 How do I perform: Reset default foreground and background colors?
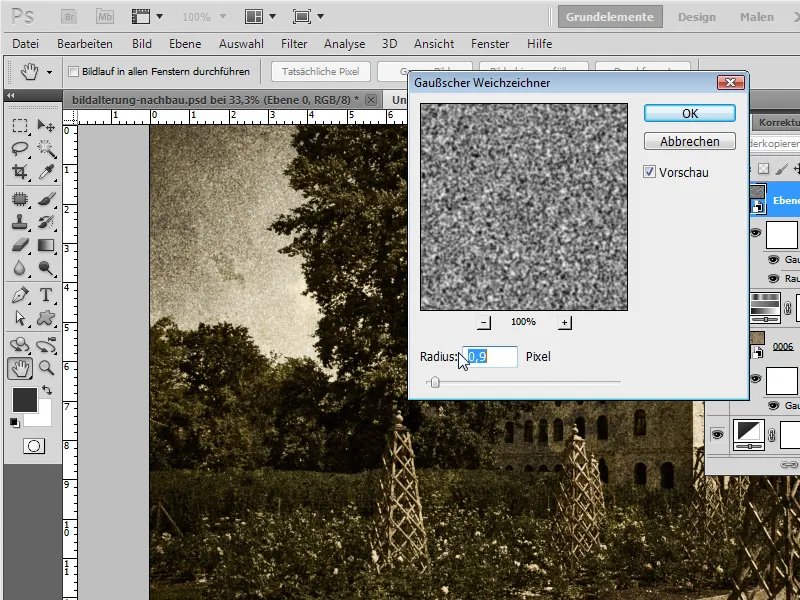[x=14, y=422]
